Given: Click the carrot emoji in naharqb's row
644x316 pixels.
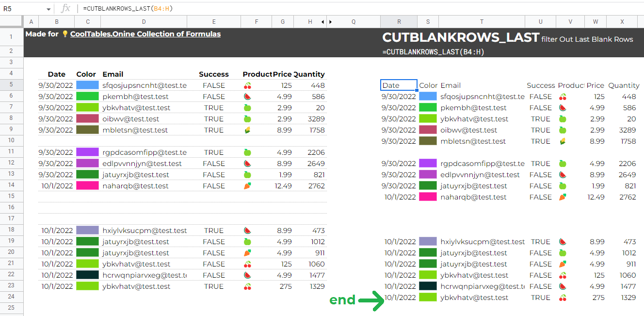Looking at the screenshot, I should (247, 185).
